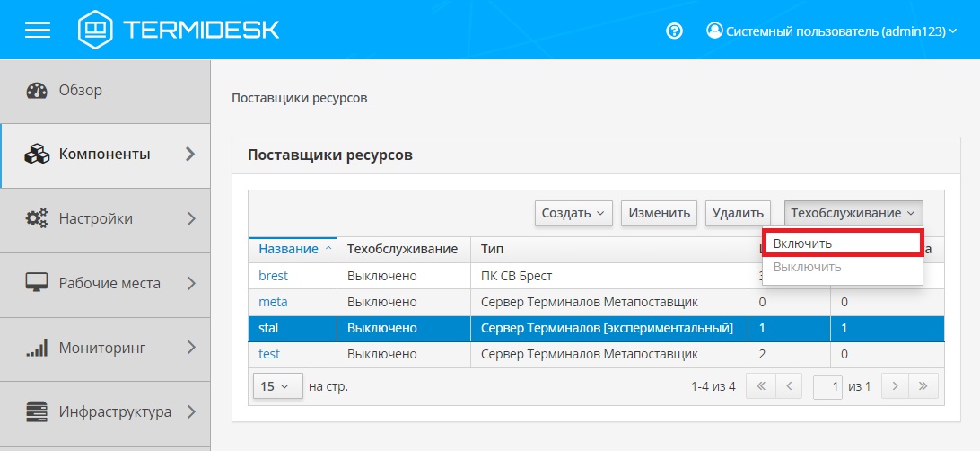Select Включить from the maintenance menu
The width and height of the screenshot is (980, 451).
(x=842, y=243)
